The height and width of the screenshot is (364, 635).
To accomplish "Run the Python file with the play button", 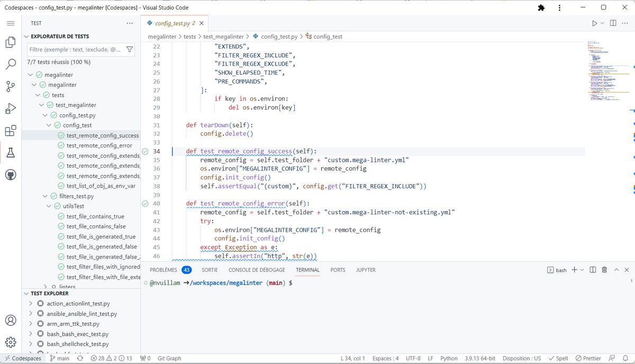I will tap(595, 23).
